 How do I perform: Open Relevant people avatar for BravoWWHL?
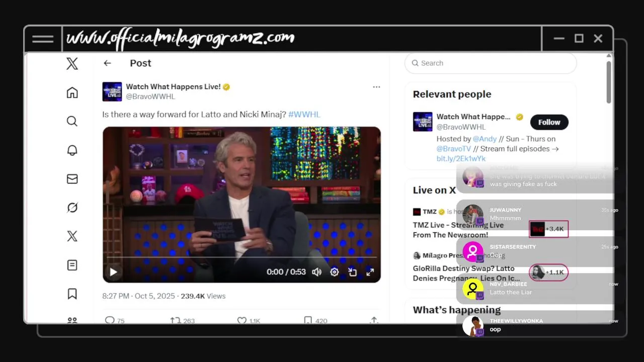[423, 122]
